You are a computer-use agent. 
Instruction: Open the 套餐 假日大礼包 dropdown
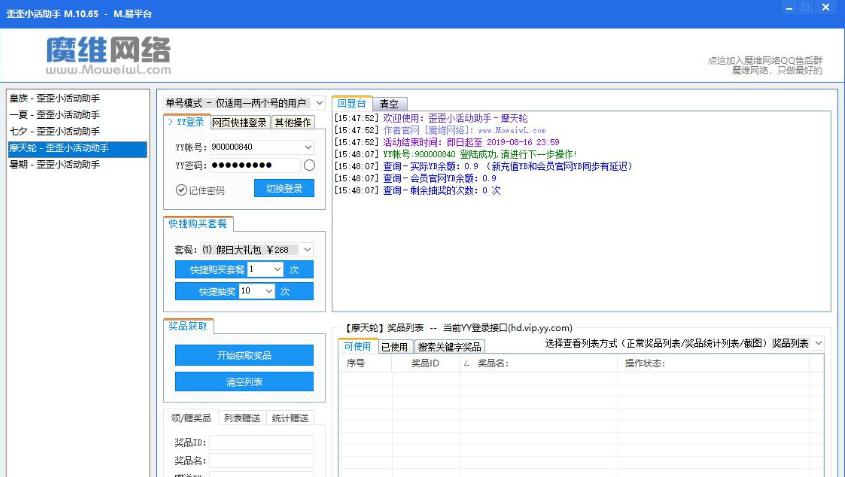(307, 250)
